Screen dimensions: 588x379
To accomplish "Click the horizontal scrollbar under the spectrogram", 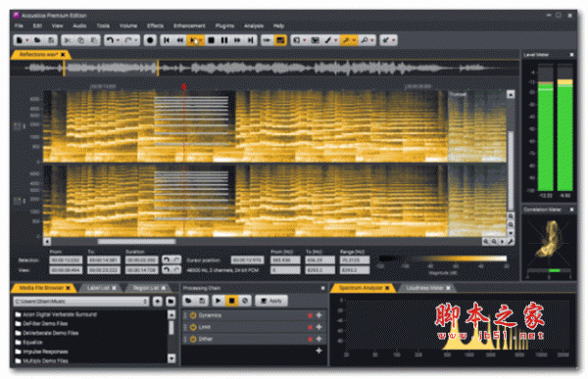I will pyautogui.click(x=136, y=242).
